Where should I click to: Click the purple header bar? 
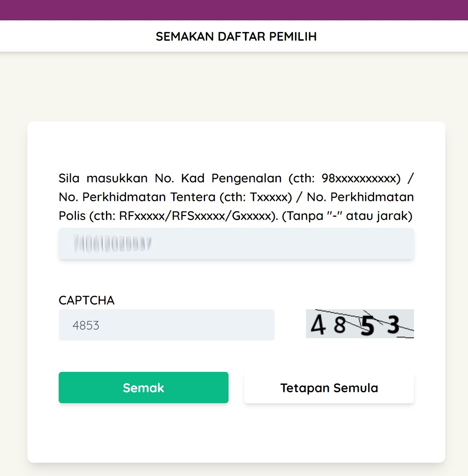pos(234,10)
